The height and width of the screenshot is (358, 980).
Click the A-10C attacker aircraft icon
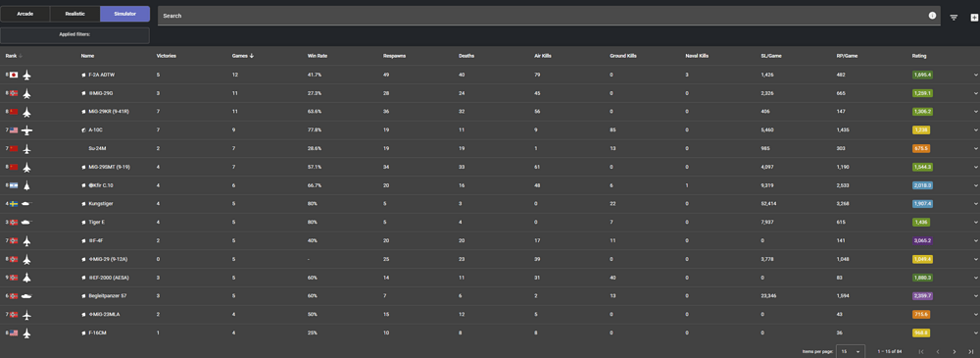pyautogui.click(x=26, y=130)
